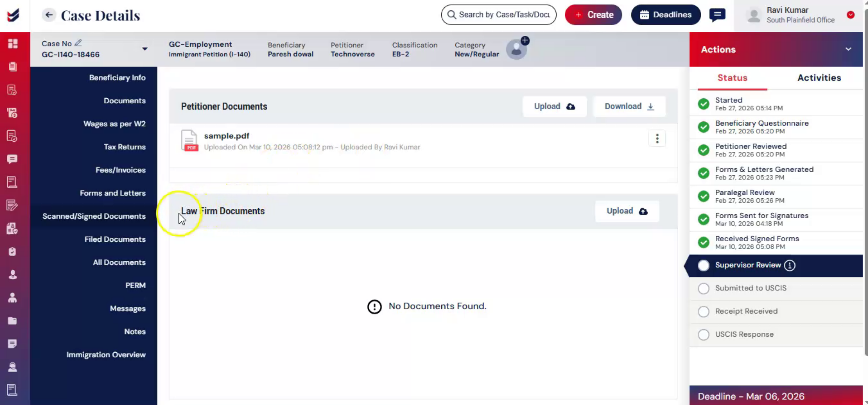Click the stacked documents sidebar icon

coord(13,67)
